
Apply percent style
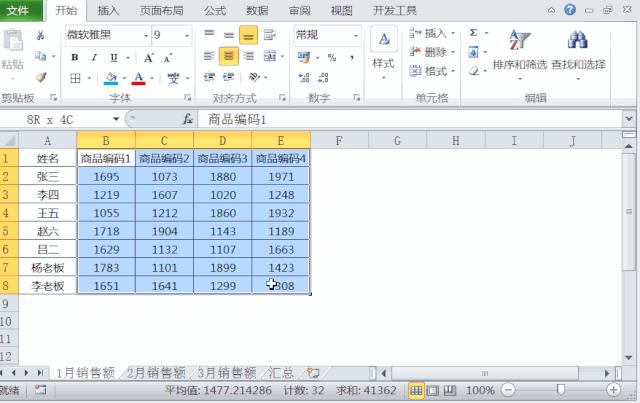pos(332,58)
